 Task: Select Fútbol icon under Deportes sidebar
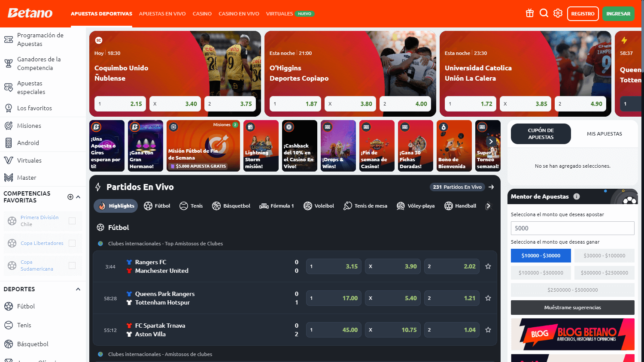[9, 306]
